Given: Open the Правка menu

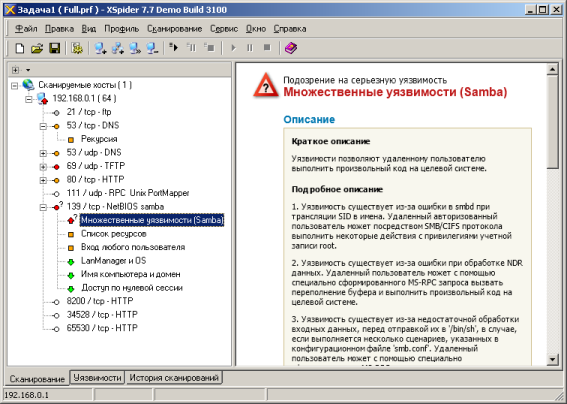Looking at the screenshot, I should pos(59,29).
